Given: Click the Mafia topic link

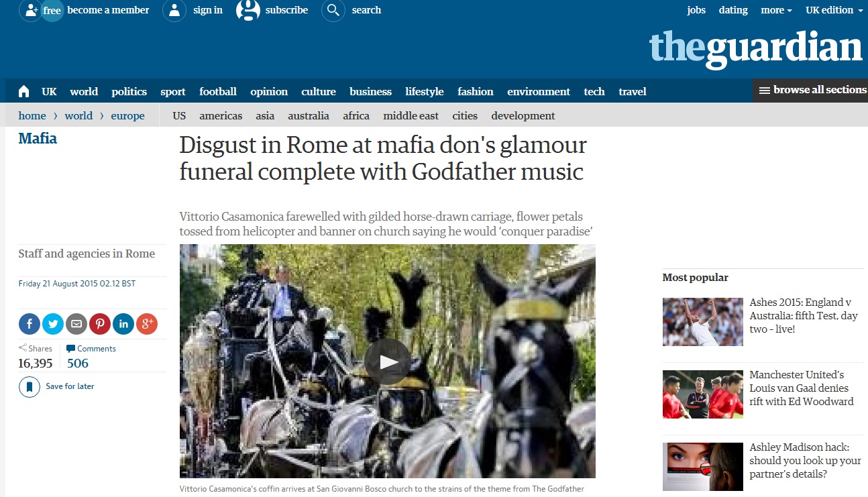Looking at the screenshot, I should pyautogui.click(x=38, y=139).
